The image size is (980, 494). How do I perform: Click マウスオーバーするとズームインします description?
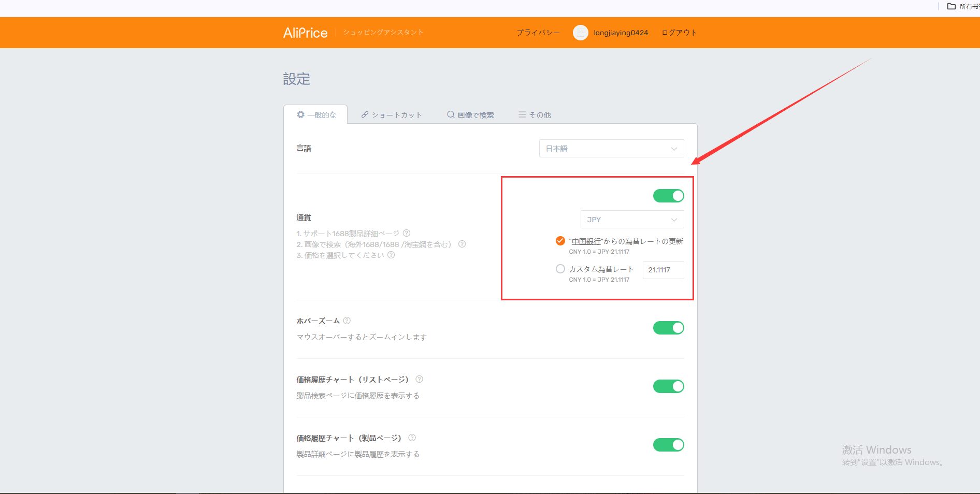(x=362, y=337)
